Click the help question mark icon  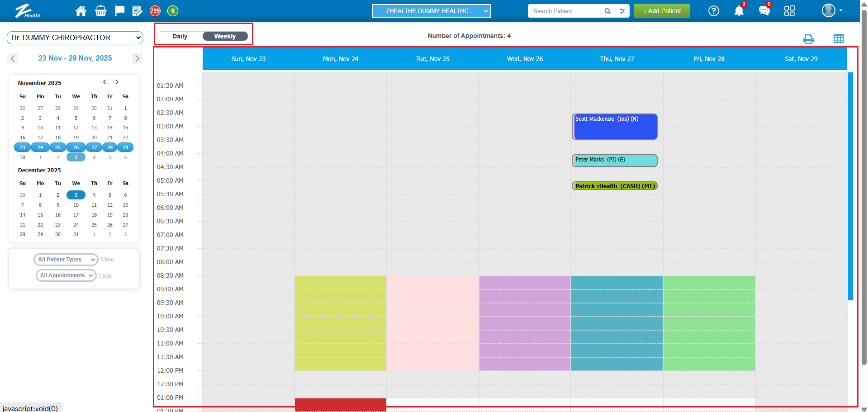[713, 11]
